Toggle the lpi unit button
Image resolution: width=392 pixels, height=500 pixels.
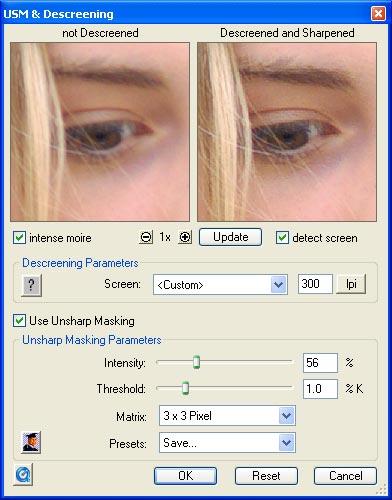[351, 284]
